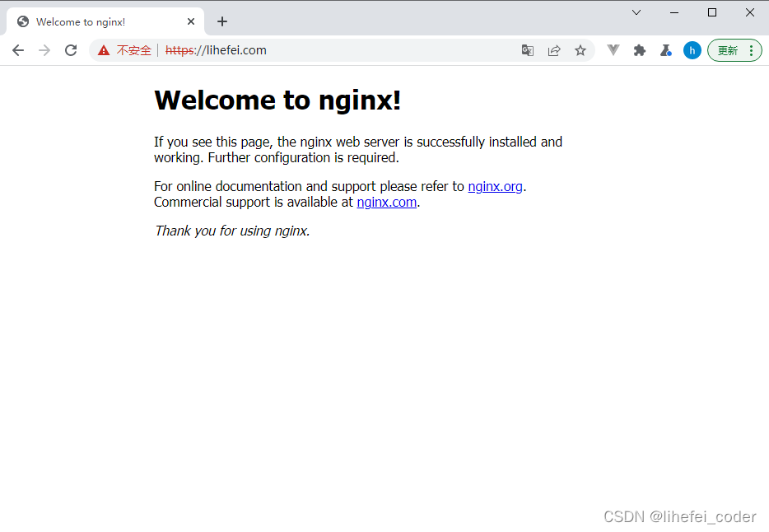Minimize the browser window
Screen dimensions: 769x532
click(674, 12)
